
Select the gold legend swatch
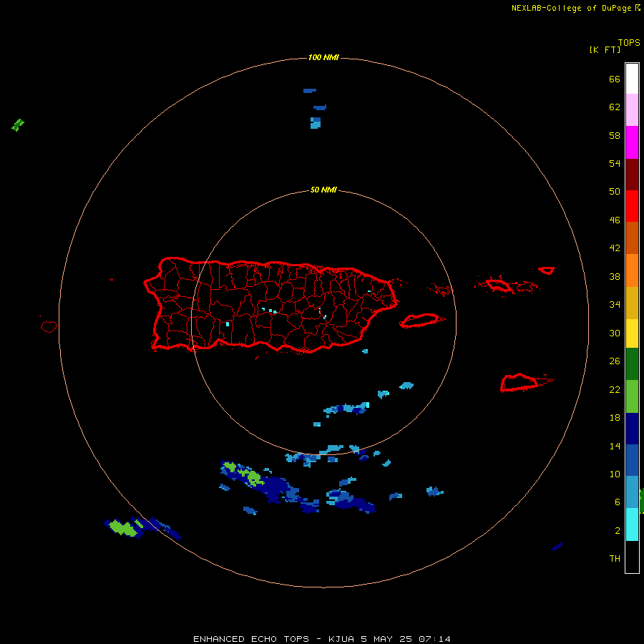click(632, 303)
